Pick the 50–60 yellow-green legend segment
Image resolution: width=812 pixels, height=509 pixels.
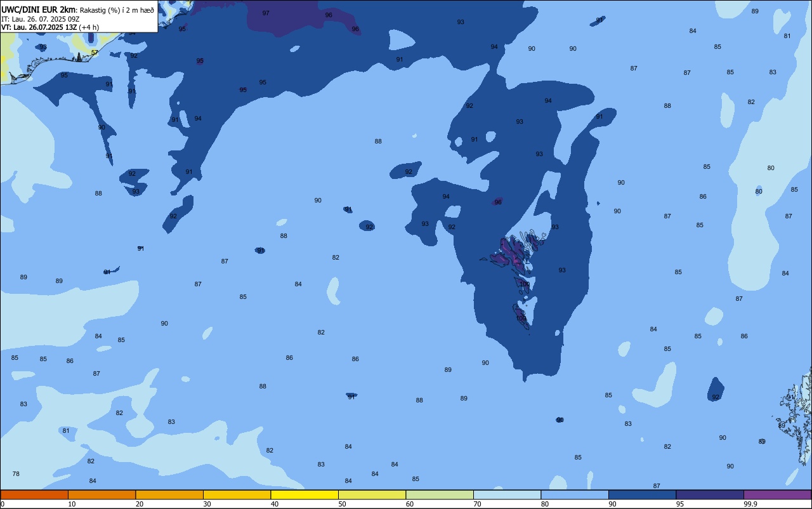tap(372, 494)
